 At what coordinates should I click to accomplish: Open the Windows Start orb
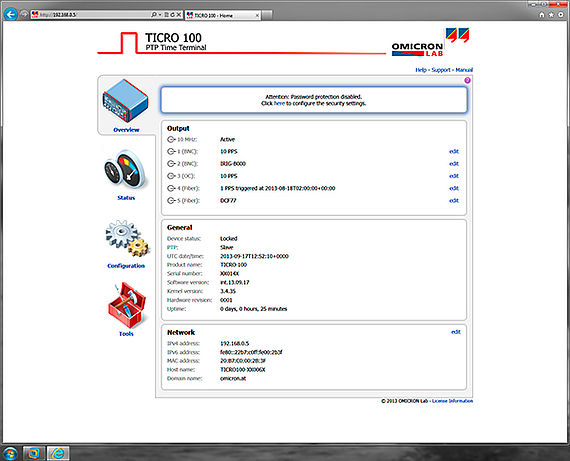coord(10,453)
